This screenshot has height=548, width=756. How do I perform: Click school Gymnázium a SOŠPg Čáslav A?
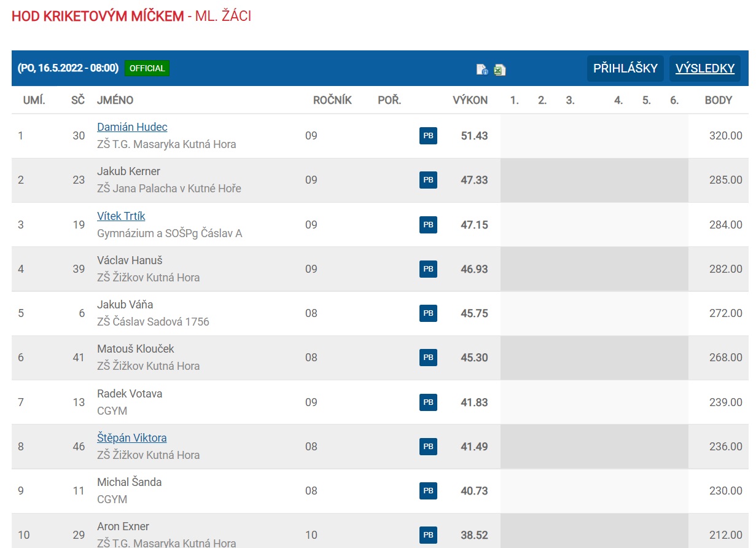(170, 233)
